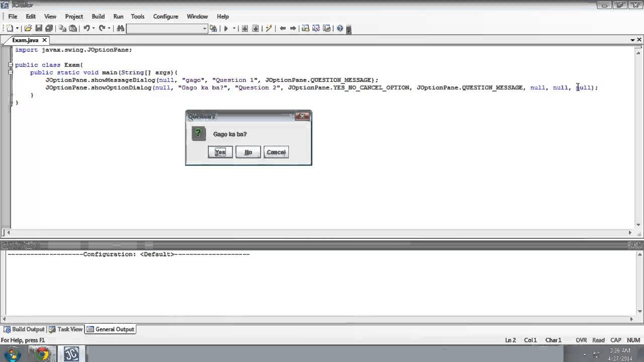644x362 pixels.
Task: Click the second view panel toolbar icon
Action: (316, 29)
